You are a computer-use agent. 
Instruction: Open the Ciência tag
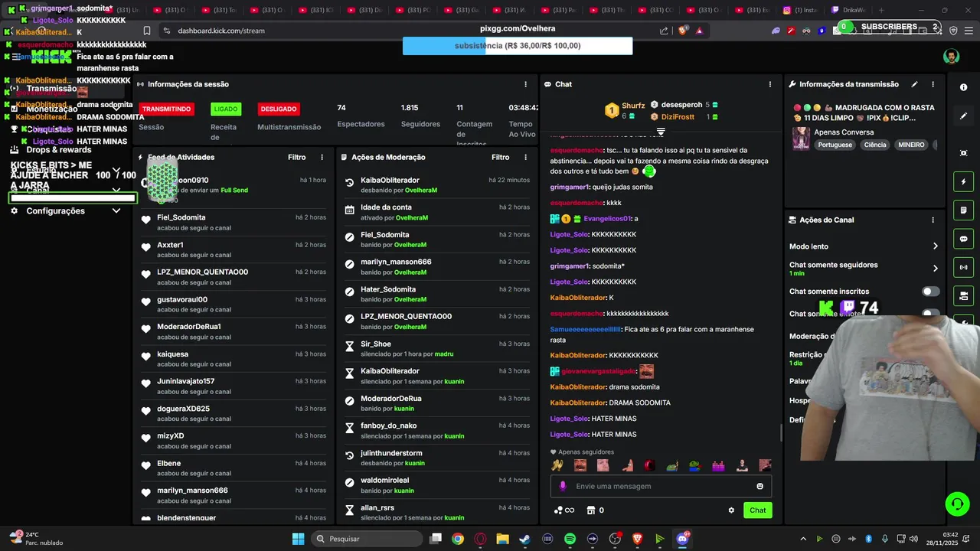(875, 145)
